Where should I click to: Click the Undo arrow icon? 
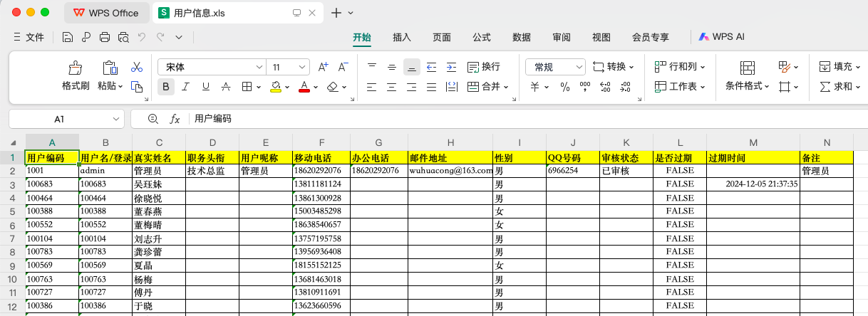(142, 37)
